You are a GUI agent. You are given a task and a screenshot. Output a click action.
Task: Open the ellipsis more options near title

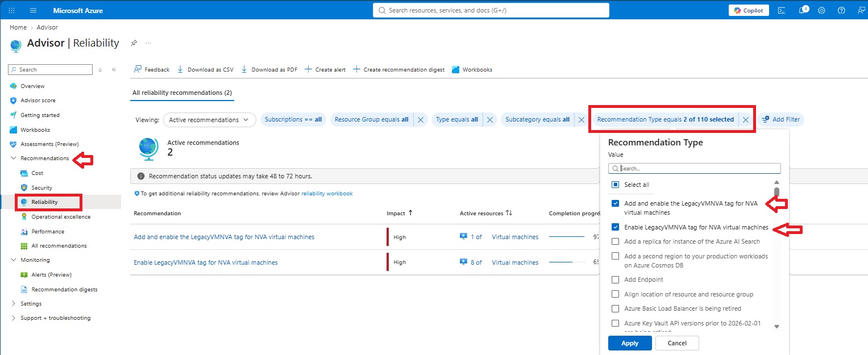[x=148, y=43]
